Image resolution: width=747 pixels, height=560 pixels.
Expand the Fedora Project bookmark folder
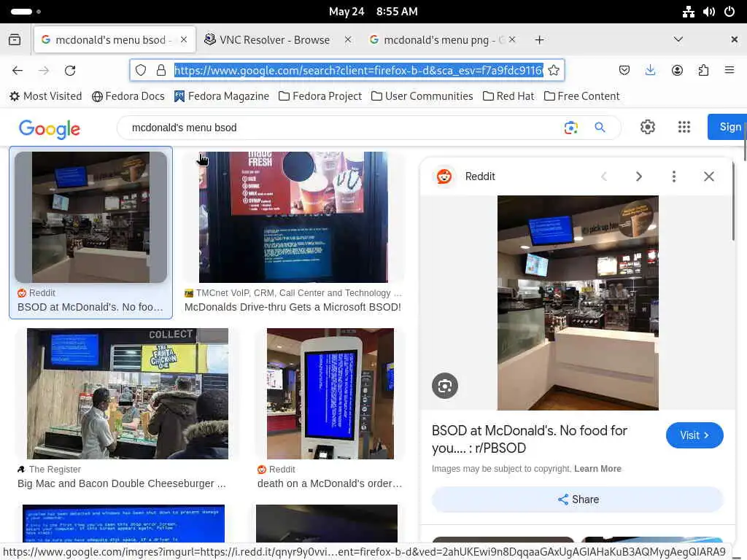click(320, 96)
